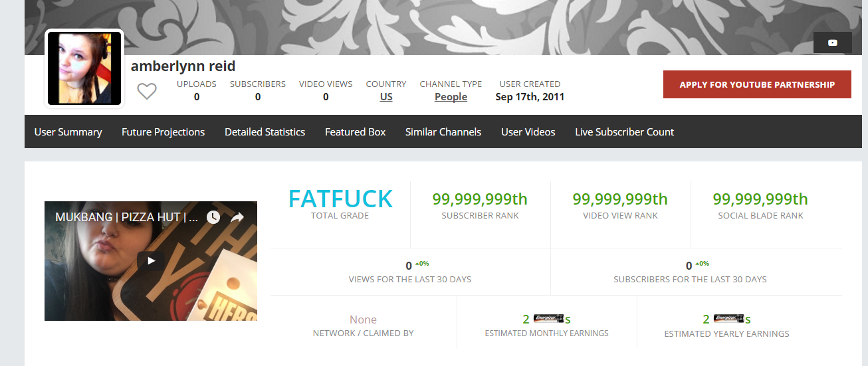Open Live Subscriber Count tab

coord(624,132)
